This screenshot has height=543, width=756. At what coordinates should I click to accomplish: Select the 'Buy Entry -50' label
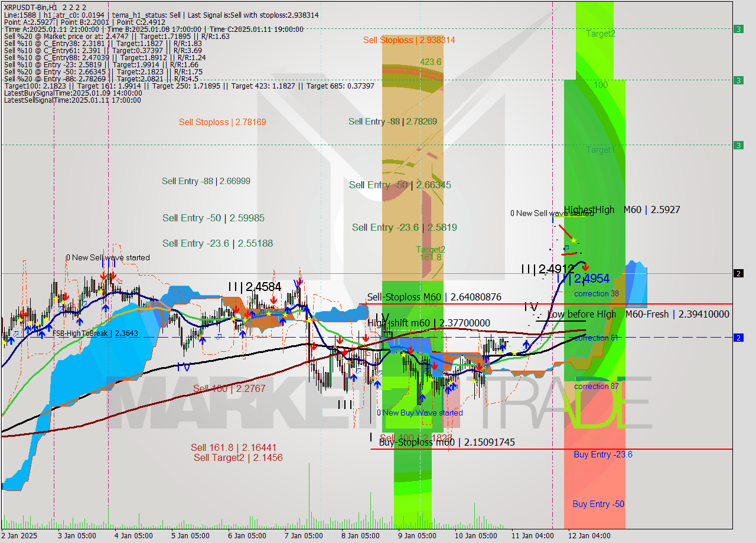pyautogui.click(x=598, y=503)
